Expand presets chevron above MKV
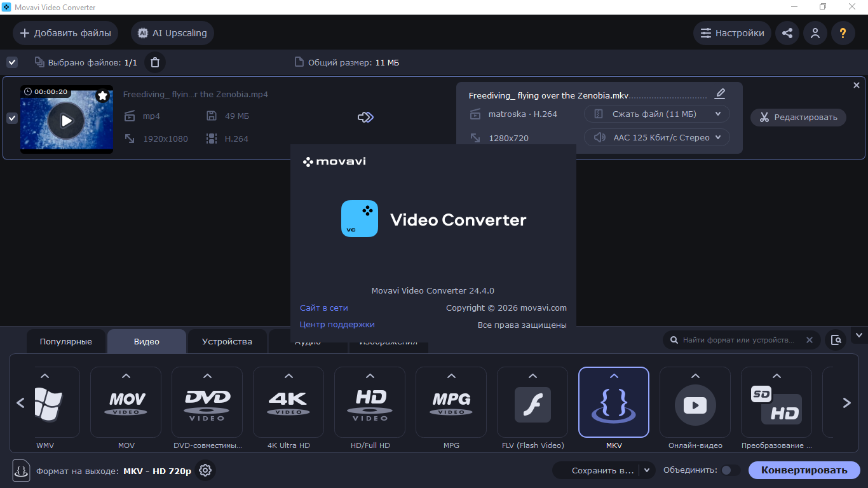This screenshot has height=488, width=868. [x=614, y=376]
